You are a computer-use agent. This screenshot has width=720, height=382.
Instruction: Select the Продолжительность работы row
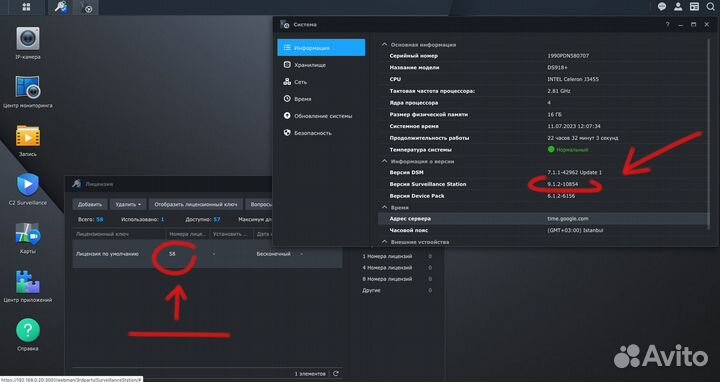pyautogui.click(x=544, y=138)
